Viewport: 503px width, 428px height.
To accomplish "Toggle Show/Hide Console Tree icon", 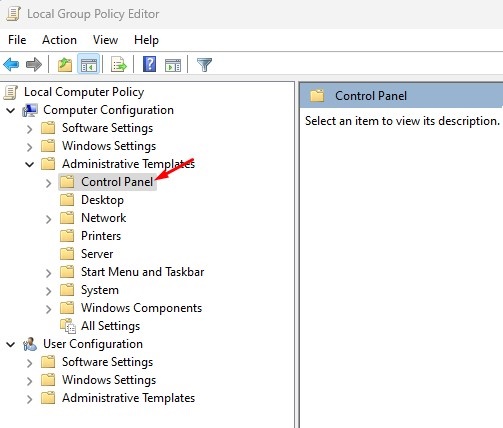I will [89, 64].
